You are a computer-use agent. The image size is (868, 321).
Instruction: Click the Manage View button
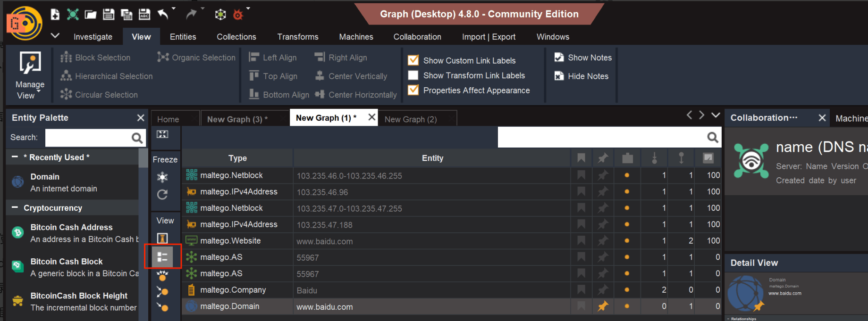30,75
